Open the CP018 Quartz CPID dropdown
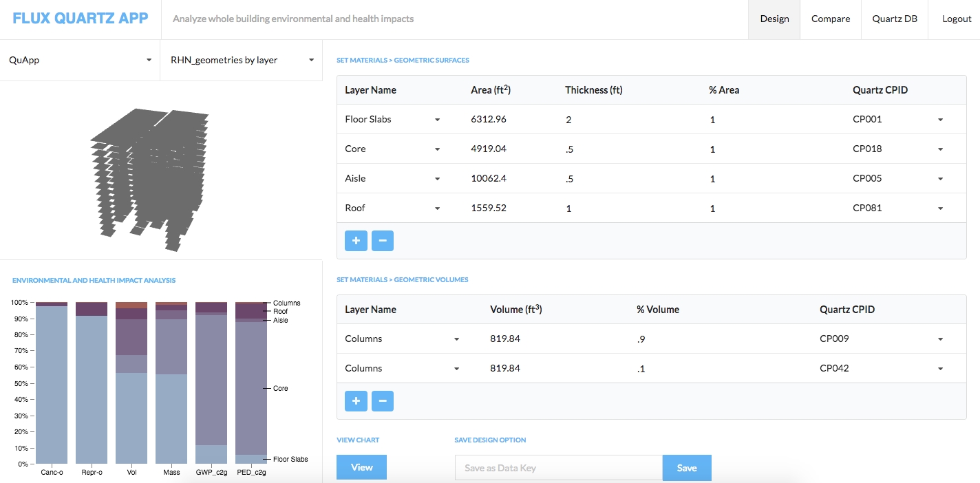 [x=898, y=149]
